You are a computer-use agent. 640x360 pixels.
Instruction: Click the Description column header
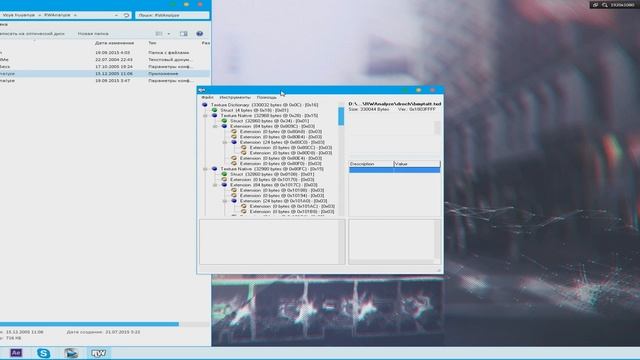point(371,164)
